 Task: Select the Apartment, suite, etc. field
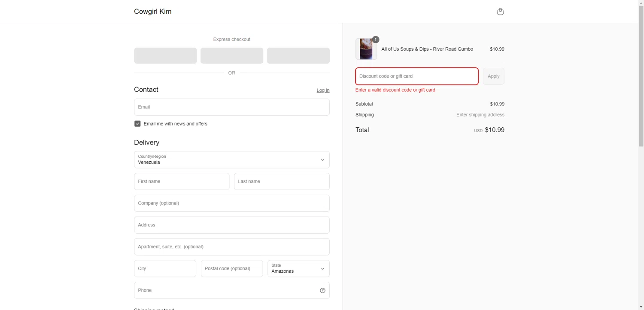point(232,247)
